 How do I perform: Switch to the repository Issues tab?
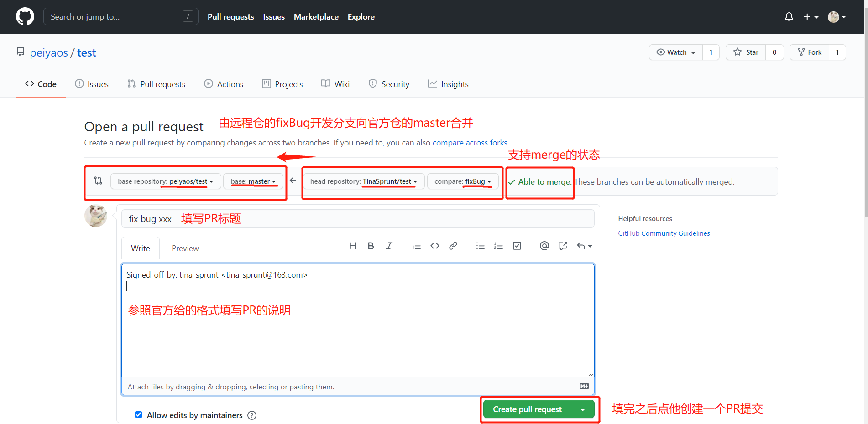pos(92,84)
